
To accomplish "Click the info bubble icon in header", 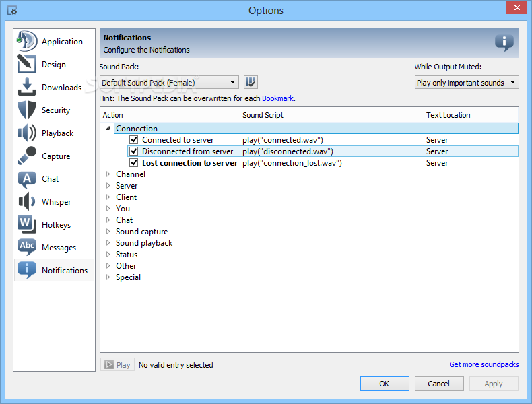I will 504,43.
